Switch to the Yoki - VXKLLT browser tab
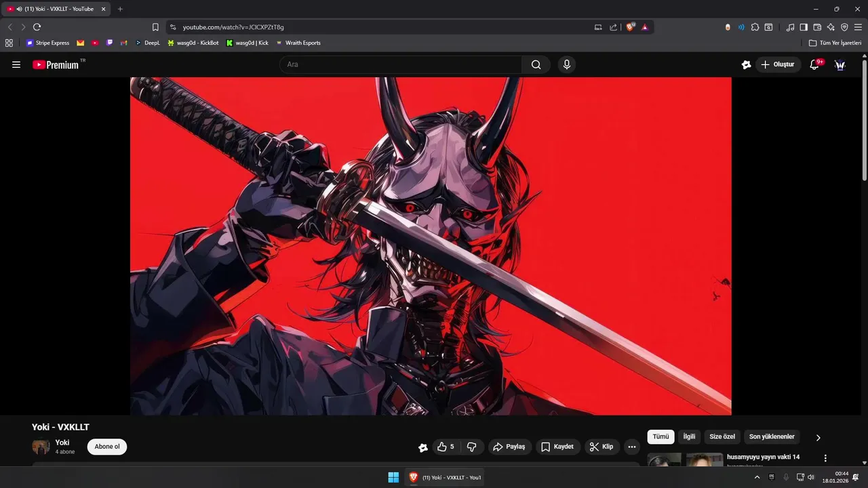868x488 pixels. point(57,9)
